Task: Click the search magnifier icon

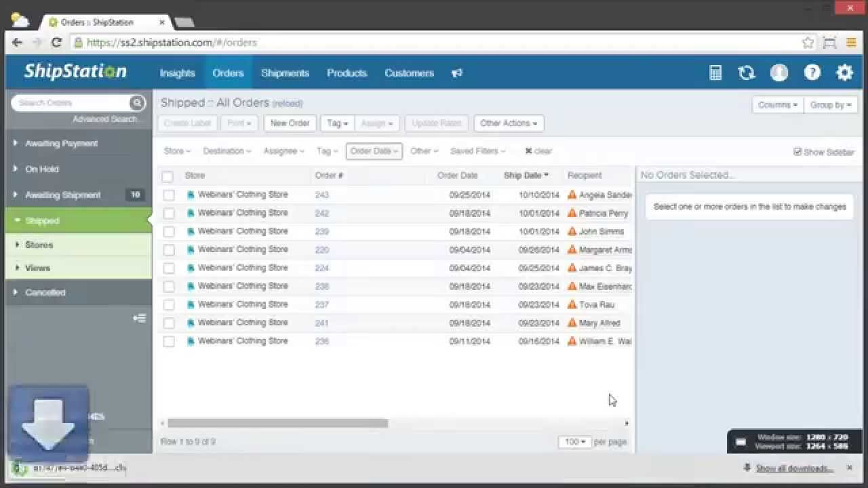Action: pyautogui.click(x=137, y=103)
